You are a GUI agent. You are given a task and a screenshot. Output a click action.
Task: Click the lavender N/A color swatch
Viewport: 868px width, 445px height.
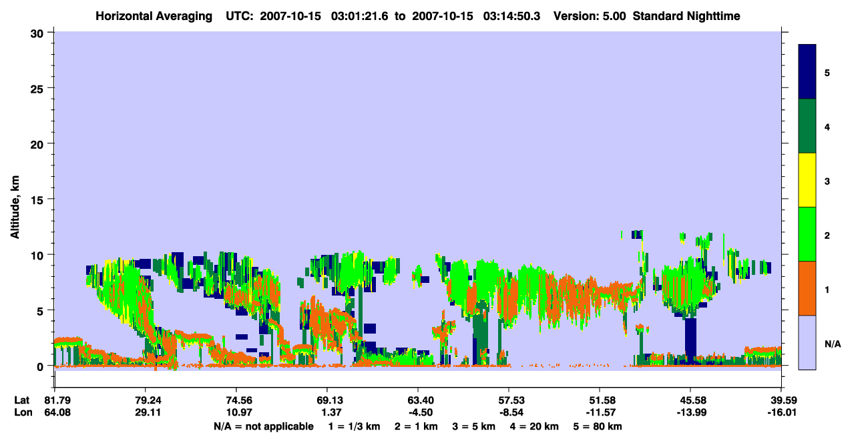(x=807, y=342)
